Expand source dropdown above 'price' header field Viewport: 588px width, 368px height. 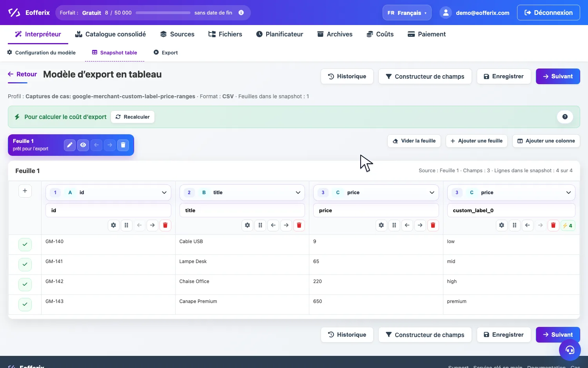coord(376,193)
